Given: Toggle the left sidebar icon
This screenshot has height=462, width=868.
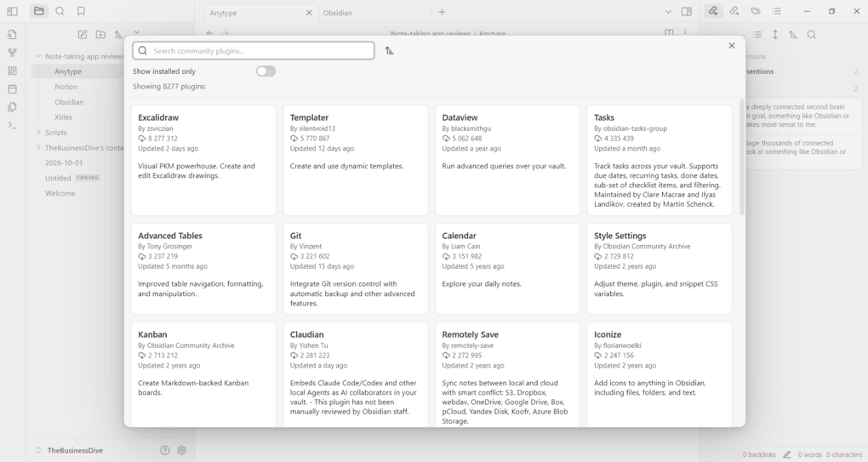Looking at the screenshot, I should pos(12,11).
